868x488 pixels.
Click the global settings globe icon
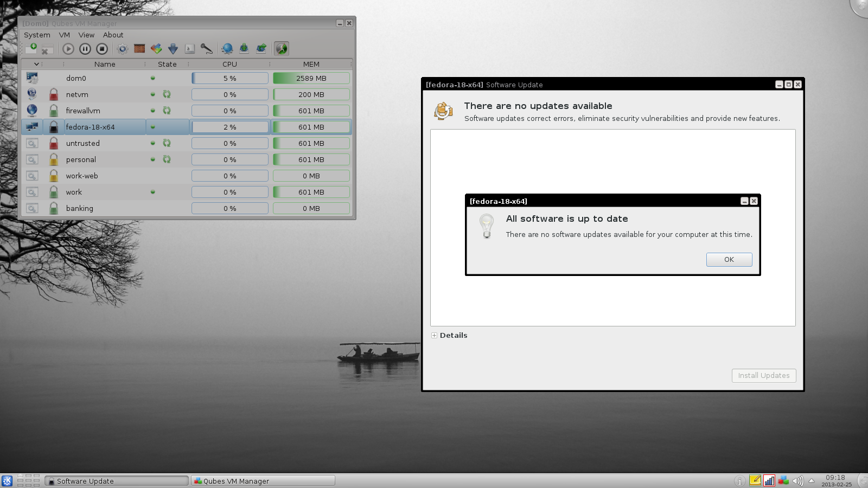pos(227,49)
